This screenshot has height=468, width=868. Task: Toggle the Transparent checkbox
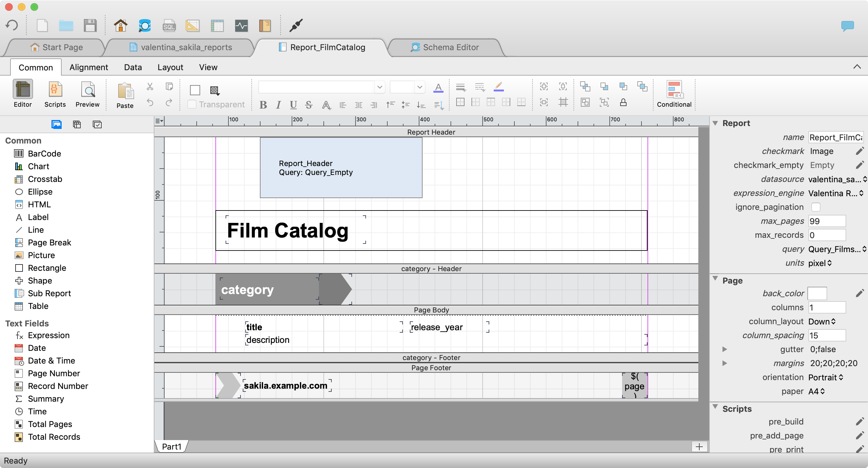[192, 104]
